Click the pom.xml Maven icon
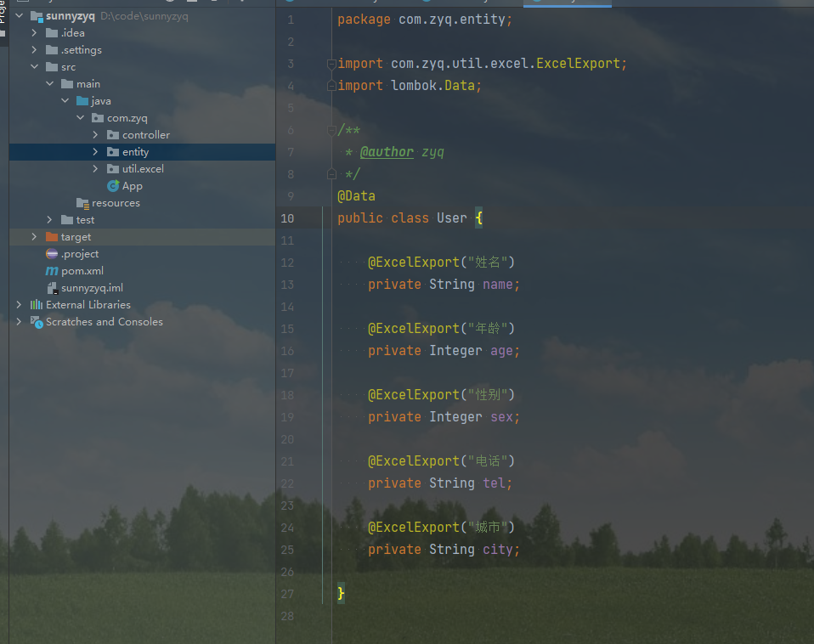This screenshot has height=644, width=814. click(52, 271)
